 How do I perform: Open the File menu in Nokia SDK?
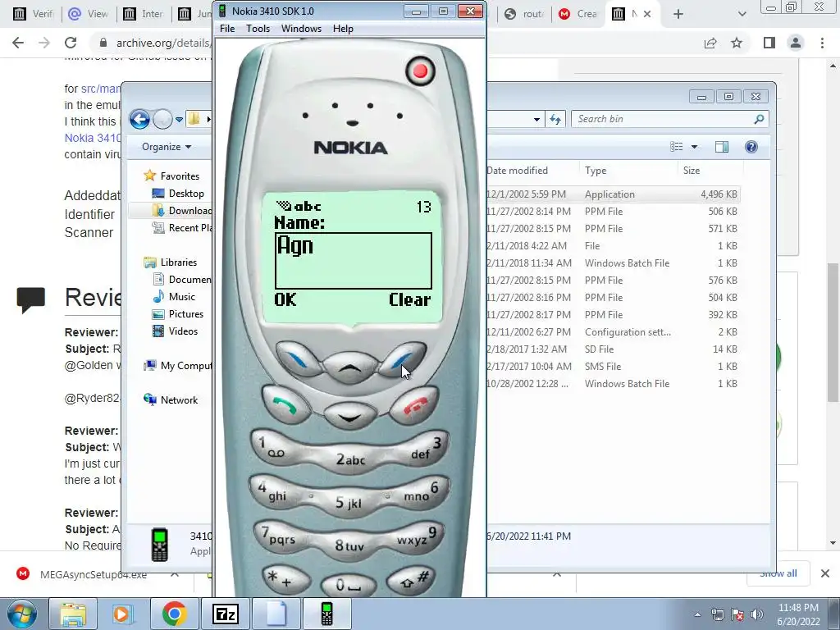pyautogui.click(x=227, y=29)
